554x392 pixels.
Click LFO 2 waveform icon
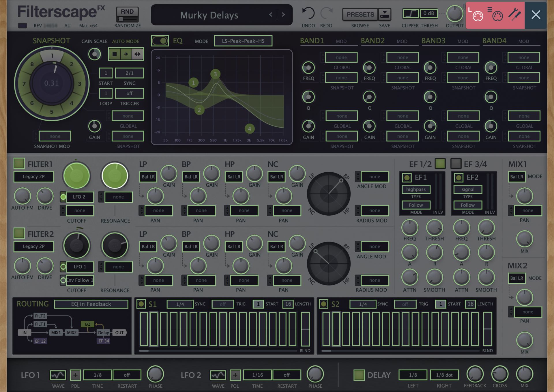[218, 375]
